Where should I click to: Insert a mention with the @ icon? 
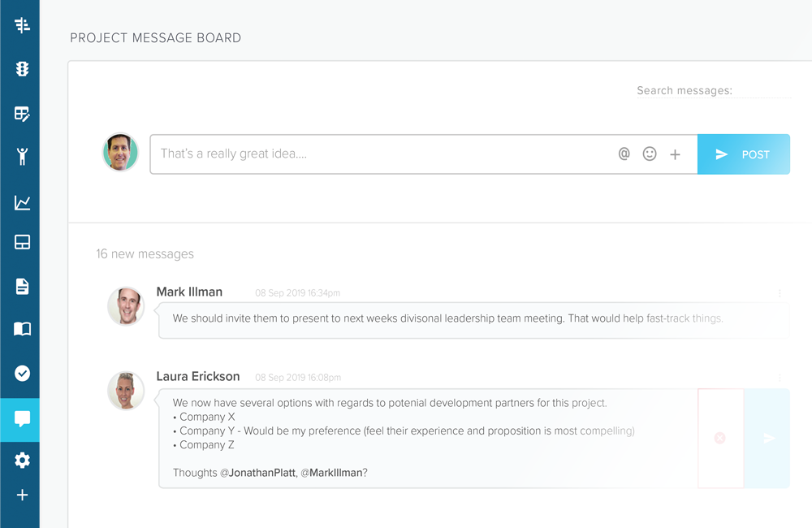pyautogui.click(x=624, y=154)
